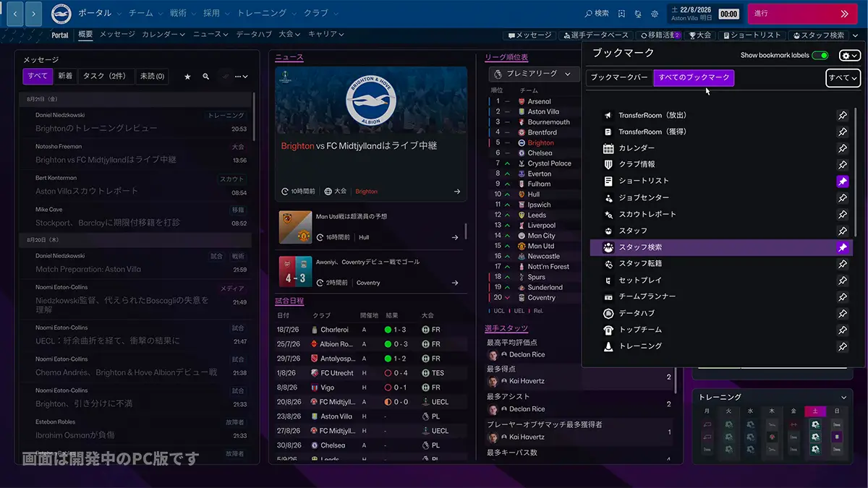Open トレーニング cone icon in bookmark list

coord(608,346)
